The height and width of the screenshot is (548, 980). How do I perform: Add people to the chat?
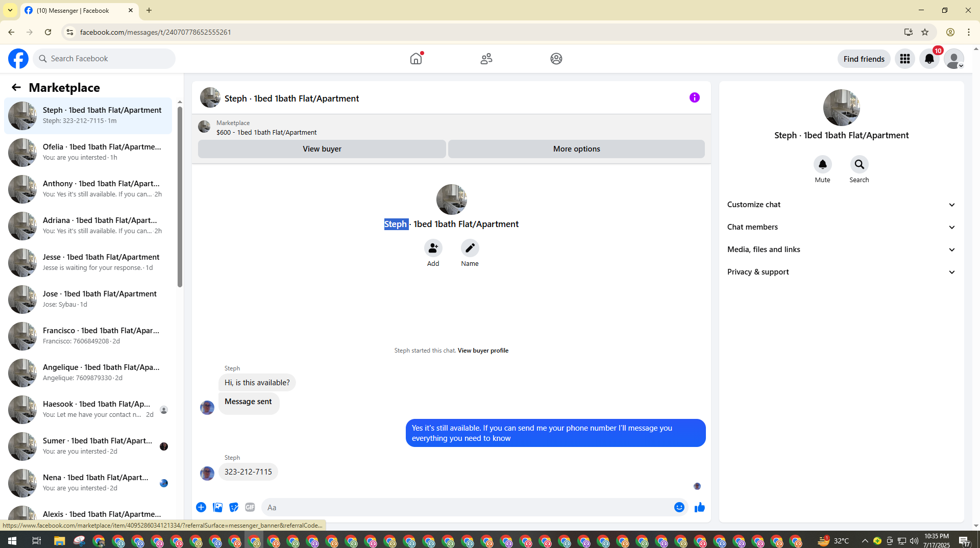point(433,248)
